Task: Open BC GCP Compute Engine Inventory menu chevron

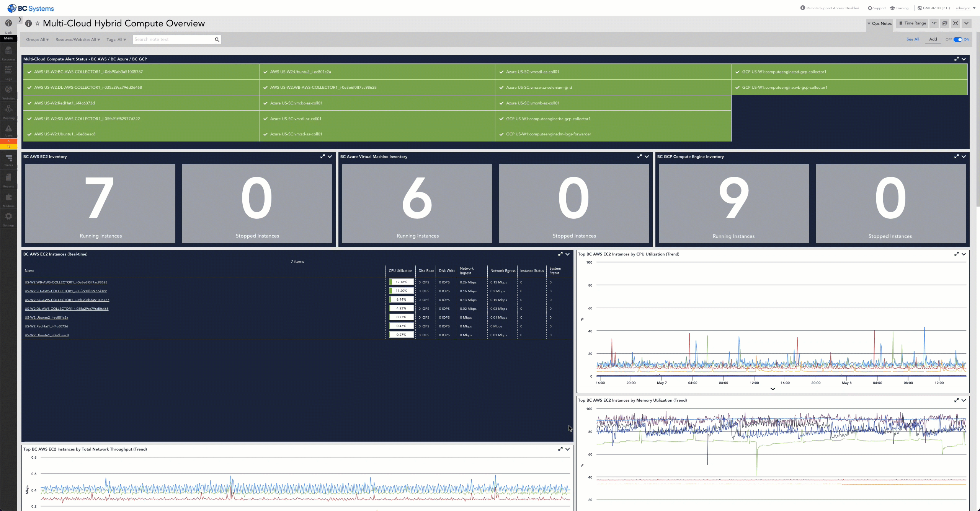Action: click(x=964, y=156)
